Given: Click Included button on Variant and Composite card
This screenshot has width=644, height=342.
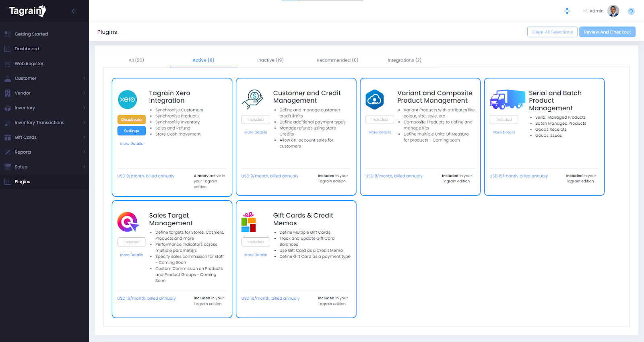Looking at the screenshot, I should click(x=380, y=119).
